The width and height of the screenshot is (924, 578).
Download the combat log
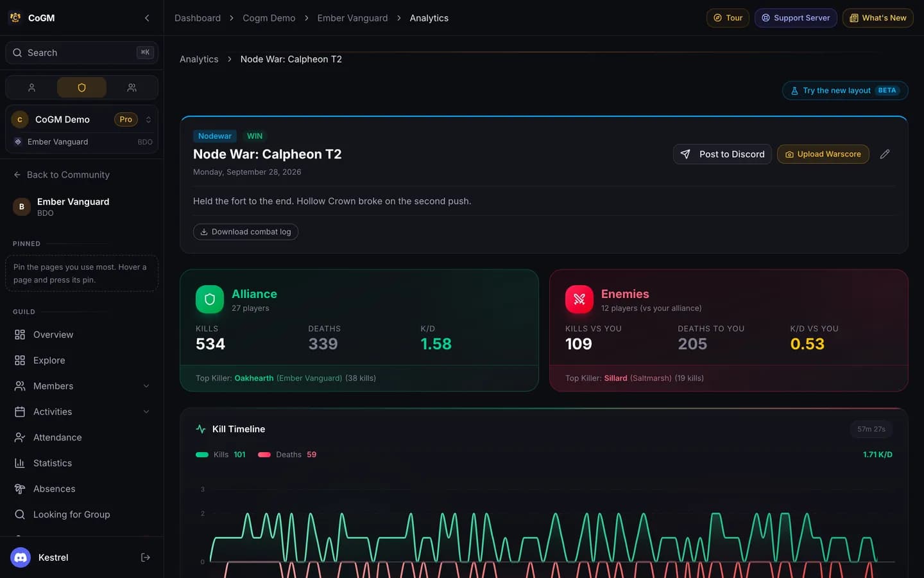pyautogui.click(x=246, y=232)
